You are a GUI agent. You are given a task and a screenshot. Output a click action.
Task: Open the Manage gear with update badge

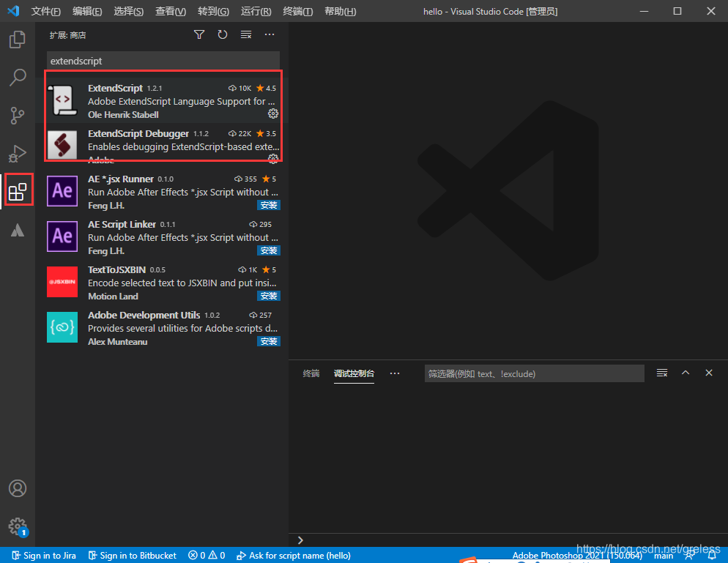tap(18, 526)
